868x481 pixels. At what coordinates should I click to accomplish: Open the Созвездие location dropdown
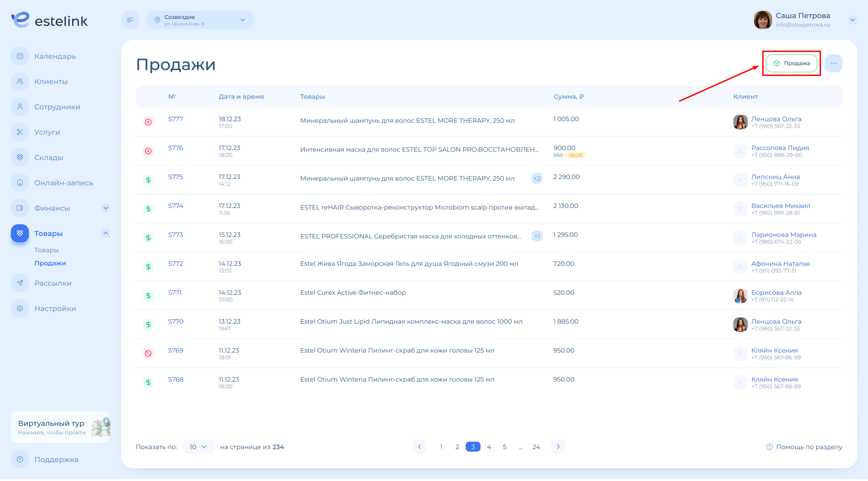pos(200,20)
